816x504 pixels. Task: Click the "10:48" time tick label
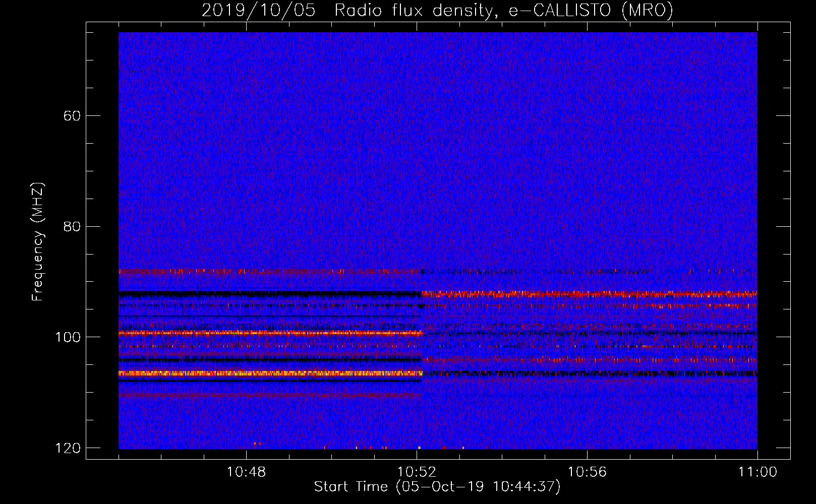[246, 472]
